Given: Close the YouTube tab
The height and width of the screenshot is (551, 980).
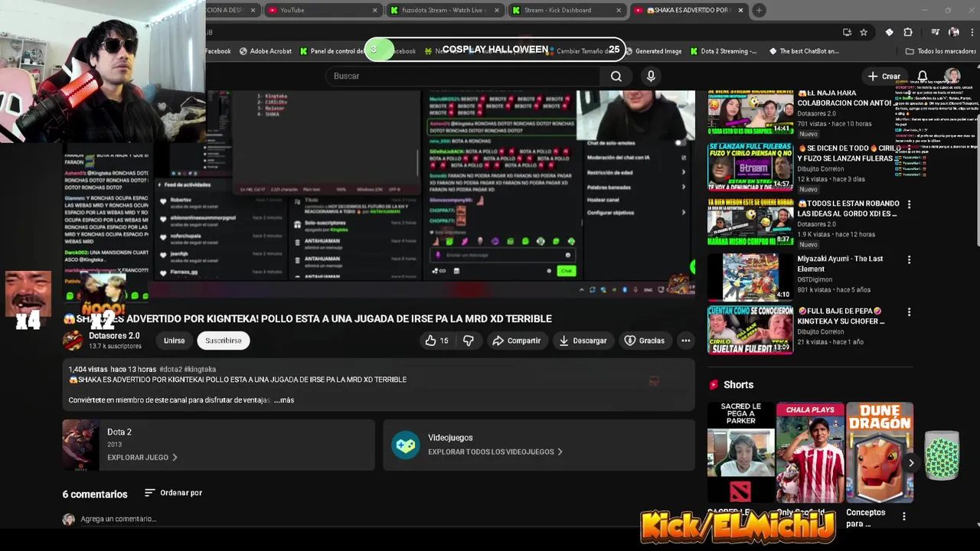Looking at the screenshot, I should [x=374, y=10].
